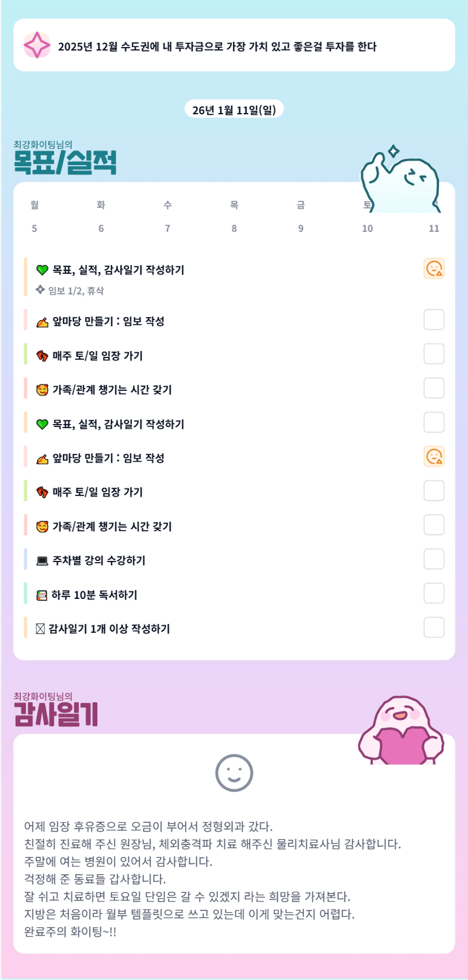Go to Friday (금) 9 in the week row
468x980 pixels.
click(x=300, y=217)
